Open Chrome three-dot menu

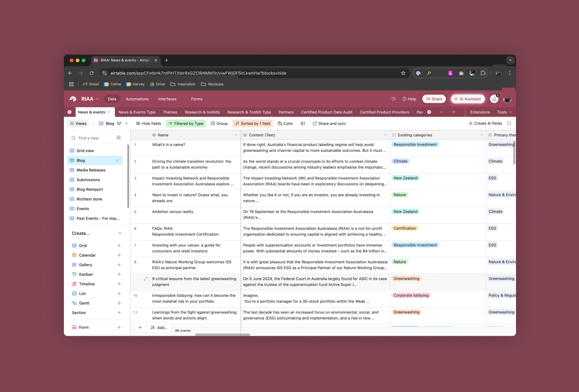pyautogui.click(x=510, y=73)
